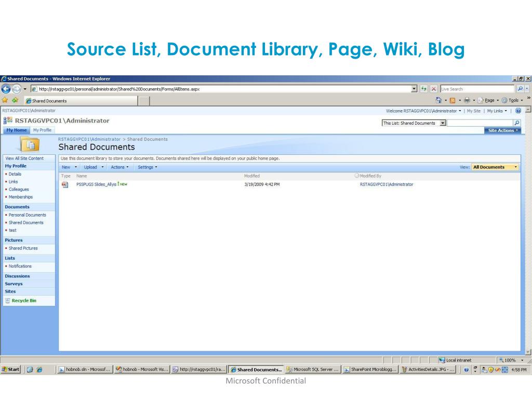Go back with the IE back arrow
Image resolution: width=532 pixels, height=399 pixels.
(x=6, y=89)
